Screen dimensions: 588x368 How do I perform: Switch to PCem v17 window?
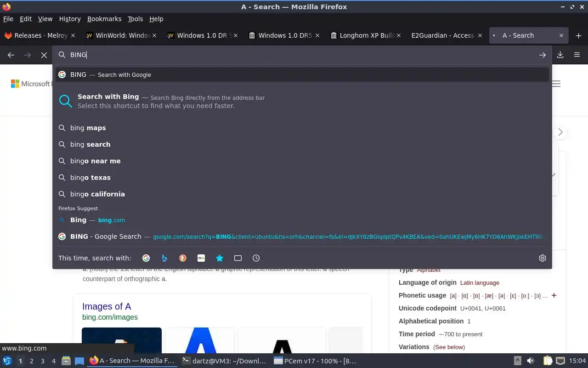coord(315,361)
